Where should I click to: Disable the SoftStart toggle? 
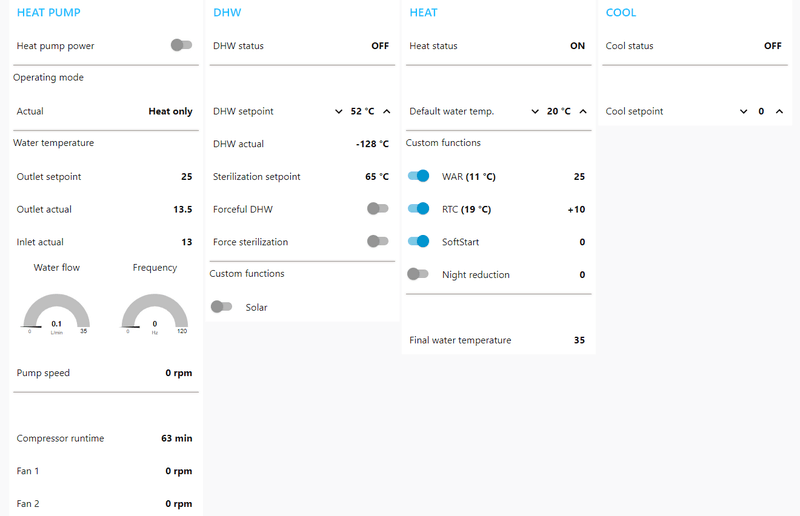click(418, 241)
